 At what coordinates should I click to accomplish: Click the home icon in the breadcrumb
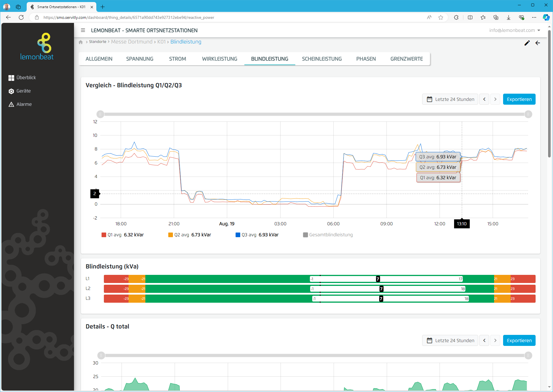click(x=81, y=42)
